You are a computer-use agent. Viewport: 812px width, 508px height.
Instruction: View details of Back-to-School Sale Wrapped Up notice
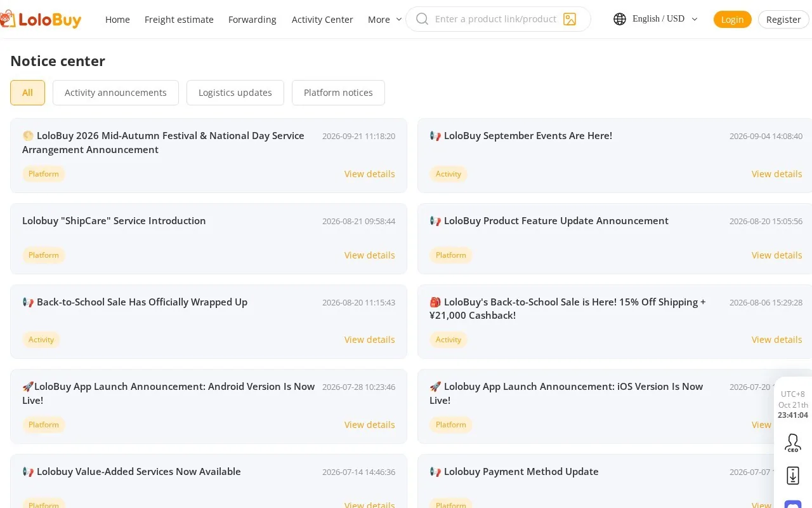(369, 340)
